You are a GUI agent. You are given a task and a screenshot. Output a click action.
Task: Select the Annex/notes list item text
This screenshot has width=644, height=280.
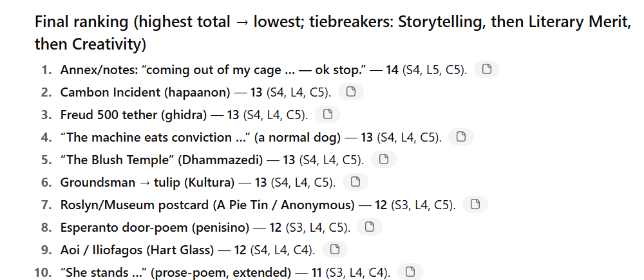[x=263, y=70]
